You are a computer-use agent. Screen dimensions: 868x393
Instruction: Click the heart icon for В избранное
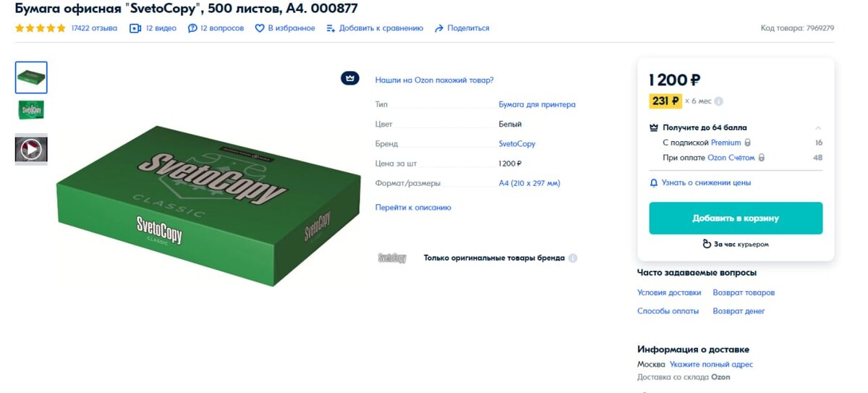pos(260,28)
